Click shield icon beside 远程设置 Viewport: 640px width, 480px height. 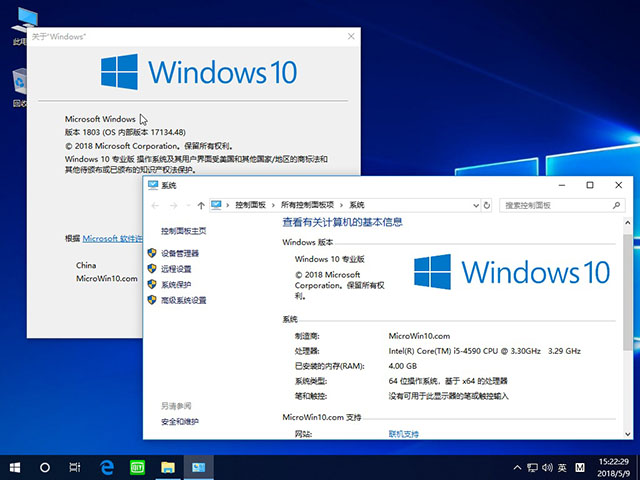click(x=152, y=269)
